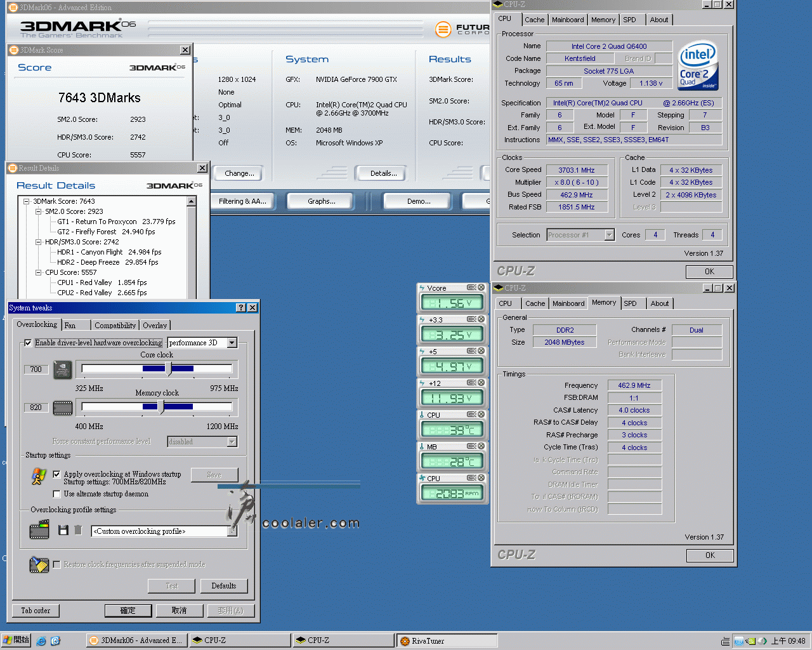The image size is (812, 650).
Task: Confirm with the 確定 button
Action: tap(128, 611)
